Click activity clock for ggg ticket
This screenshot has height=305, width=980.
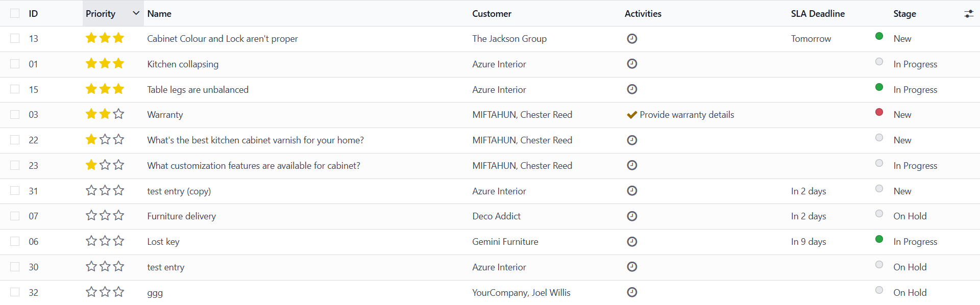tap(632, 292)
